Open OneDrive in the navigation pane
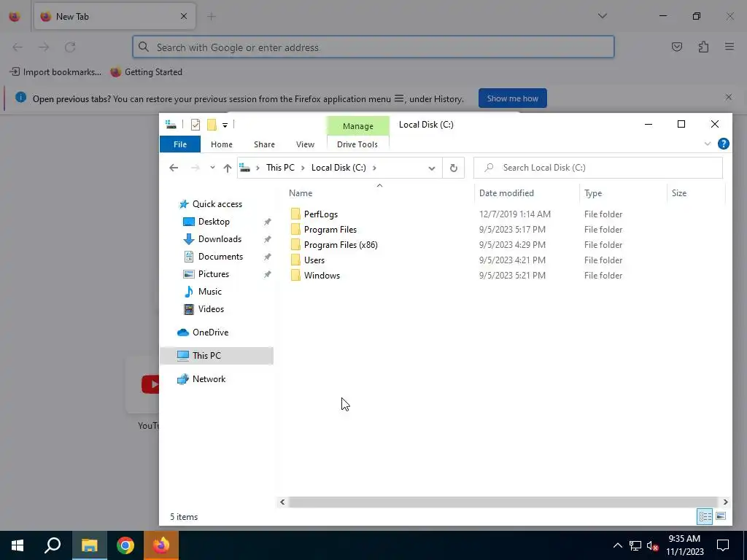 210,332
